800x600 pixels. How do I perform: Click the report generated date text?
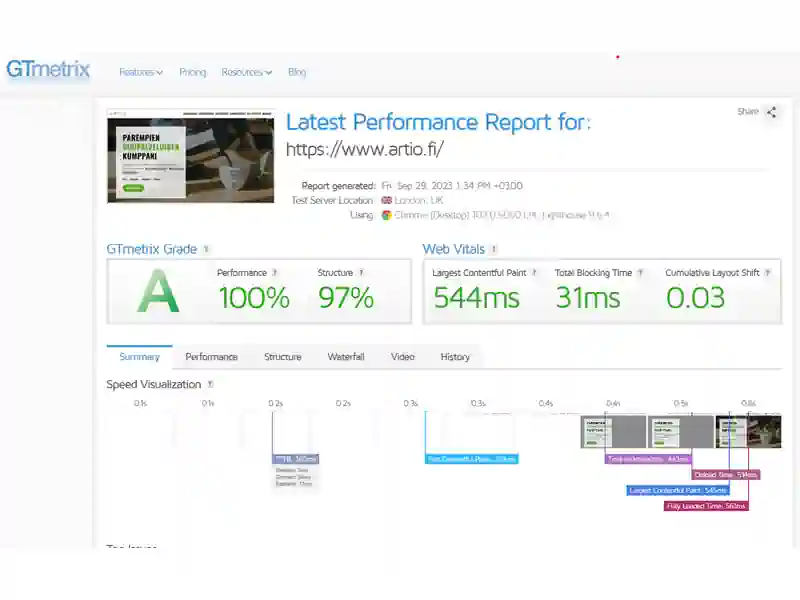pos(452,186)
